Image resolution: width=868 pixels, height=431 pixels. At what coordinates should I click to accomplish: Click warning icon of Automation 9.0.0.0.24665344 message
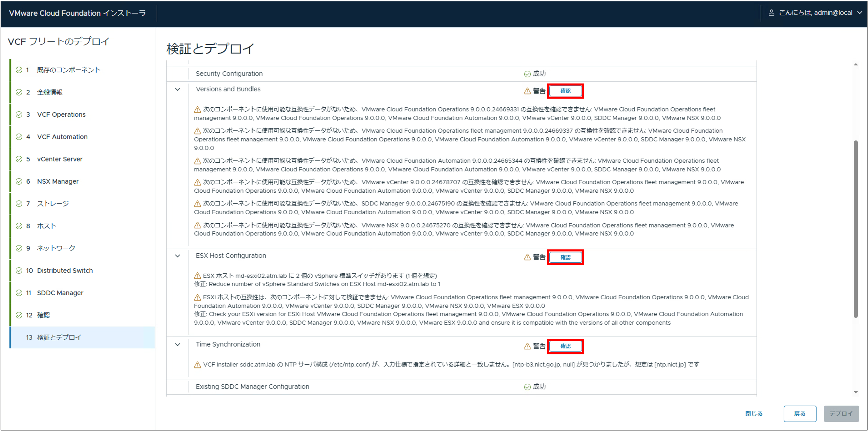[x=197, y=161]
